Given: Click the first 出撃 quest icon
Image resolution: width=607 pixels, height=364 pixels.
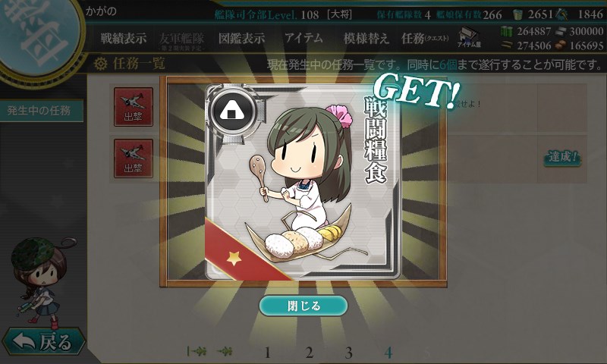Looking at the screenshot, I should pyautogui.click(x=134, y=107).
